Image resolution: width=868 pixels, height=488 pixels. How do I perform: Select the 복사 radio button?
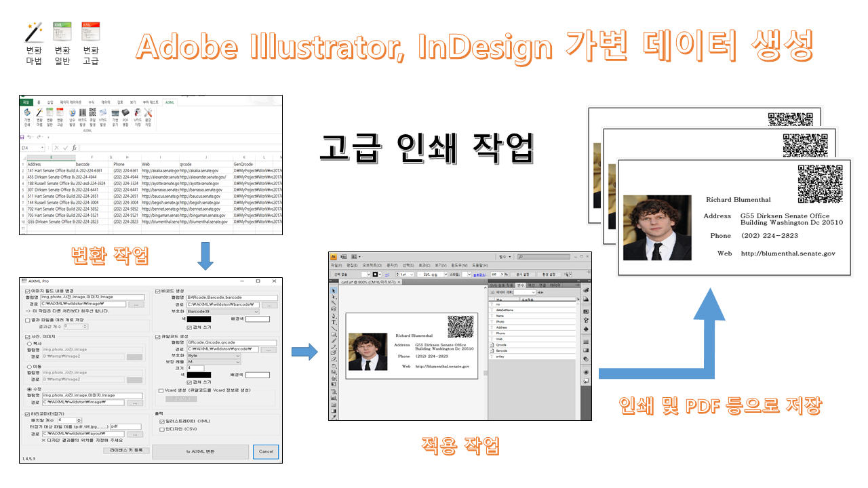point(28,344)
